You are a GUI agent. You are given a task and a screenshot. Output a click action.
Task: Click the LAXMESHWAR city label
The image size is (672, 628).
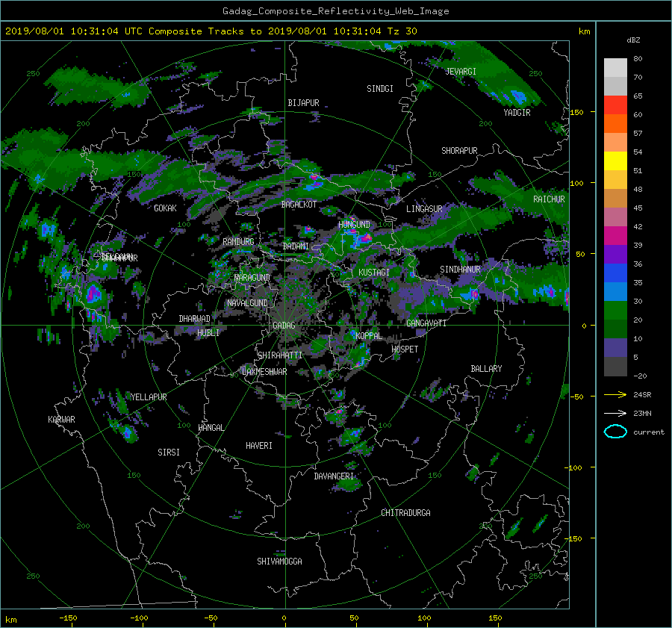(264, 372)
